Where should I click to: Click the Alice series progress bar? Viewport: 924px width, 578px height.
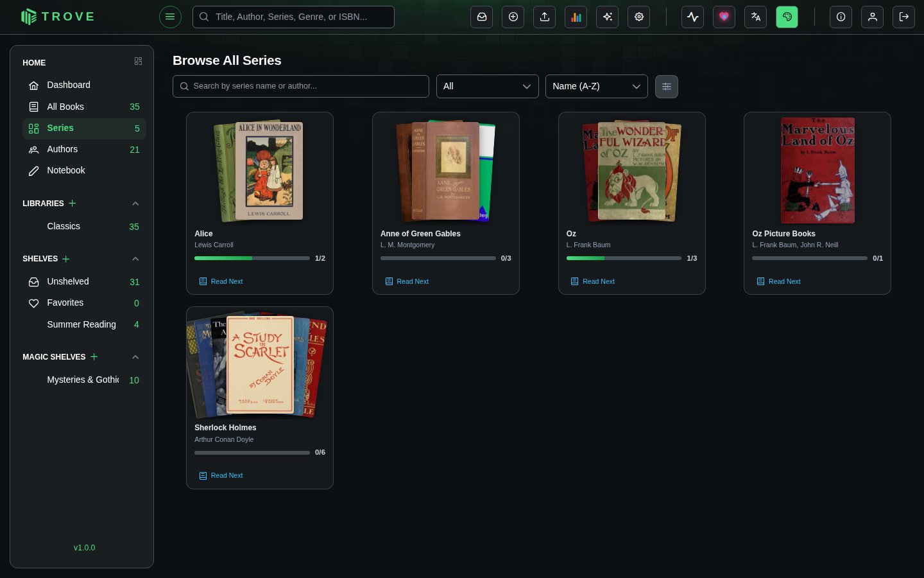tap(252, 258)
